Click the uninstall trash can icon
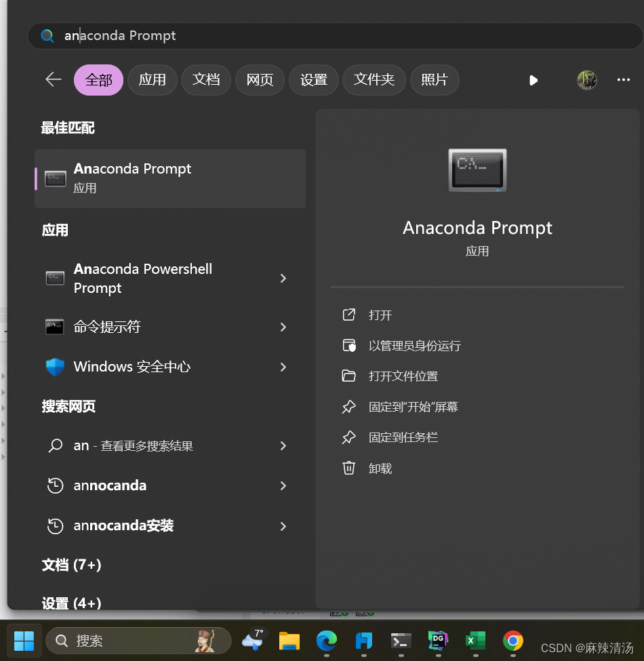644x661 pixels. pyautogui.click(x=348, y=468)
